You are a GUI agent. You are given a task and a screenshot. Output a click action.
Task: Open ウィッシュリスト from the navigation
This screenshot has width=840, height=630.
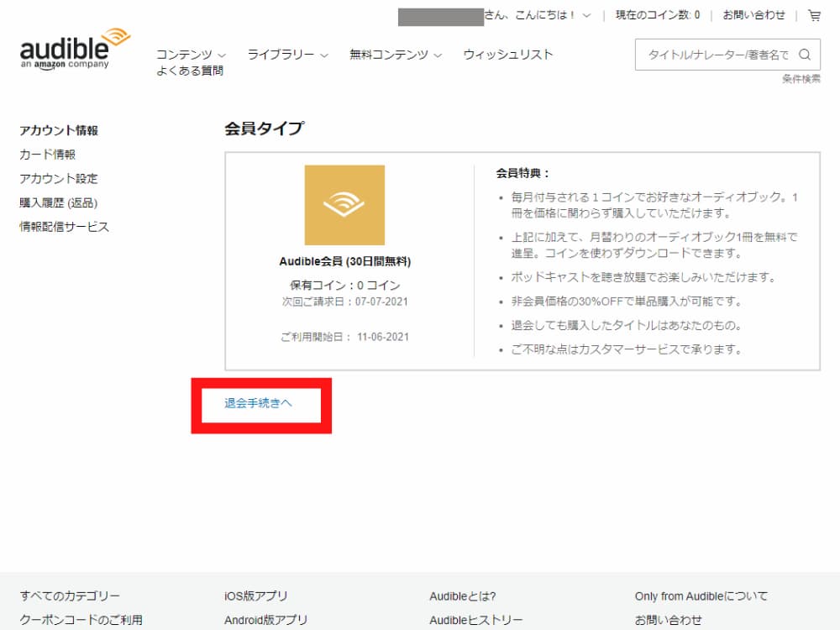point(508,55)
